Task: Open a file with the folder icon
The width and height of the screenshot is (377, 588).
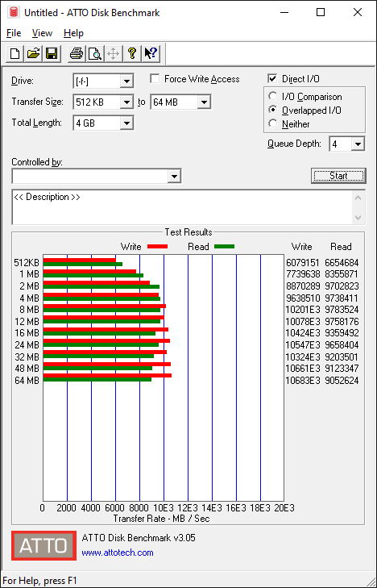Action: (x=33, y=53)
